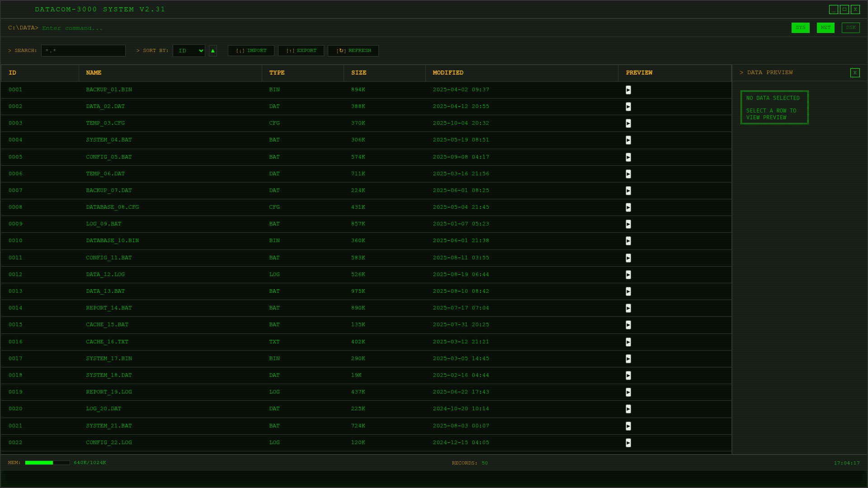Click preview icon for CACHE_16.TXT

628,342
